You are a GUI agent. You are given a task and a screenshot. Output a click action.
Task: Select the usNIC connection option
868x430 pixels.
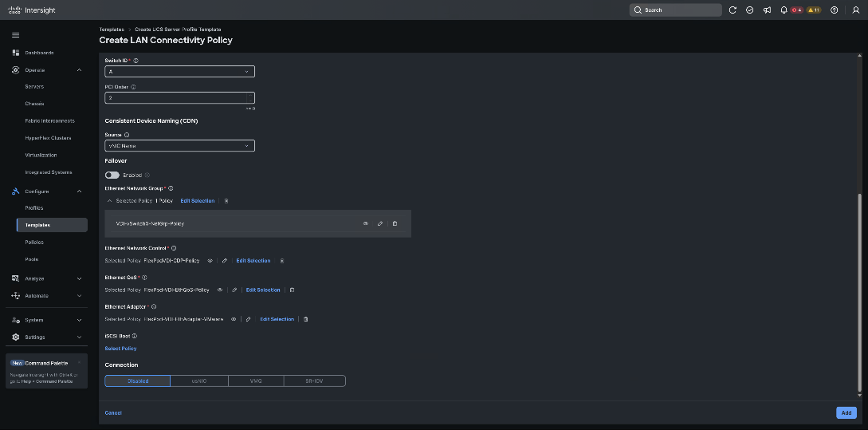[x=199, y=381]
